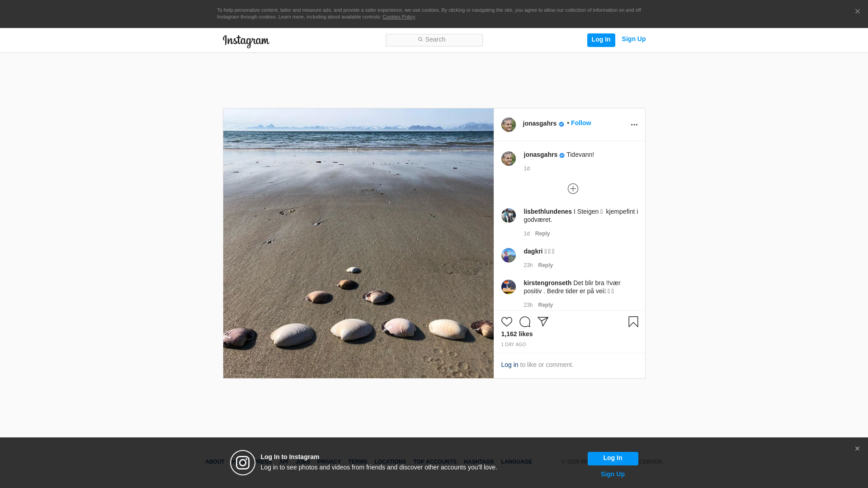Share post via paper plane icon
This screenshot has width=868, height=488.
pyautogui.click(x=543, y=322)
